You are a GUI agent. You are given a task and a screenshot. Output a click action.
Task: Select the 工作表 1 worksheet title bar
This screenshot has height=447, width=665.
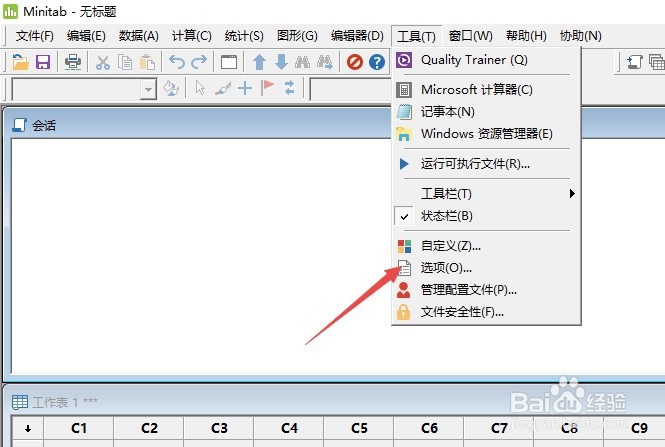pyautogui.click(x=335, y=401)
